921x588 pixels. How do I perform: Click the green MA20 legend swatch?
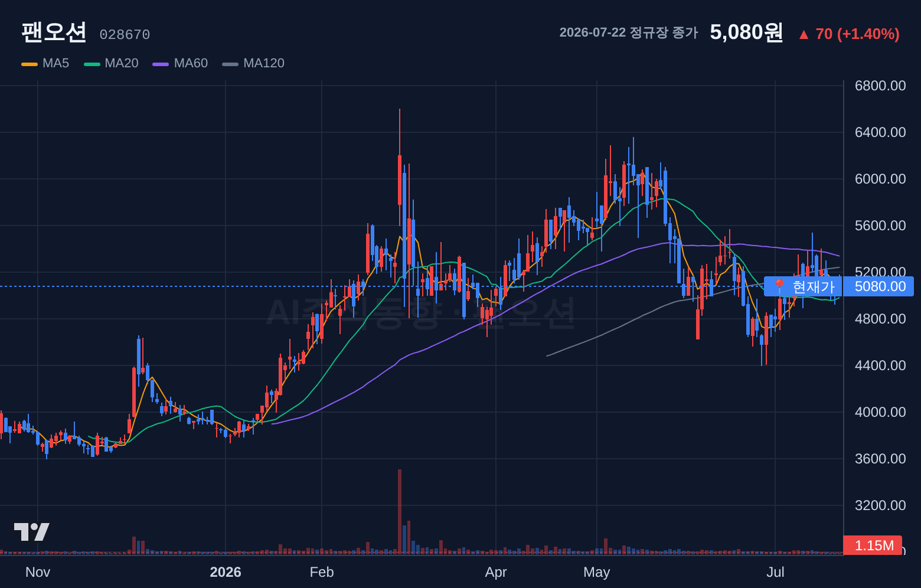click(92, 64)
